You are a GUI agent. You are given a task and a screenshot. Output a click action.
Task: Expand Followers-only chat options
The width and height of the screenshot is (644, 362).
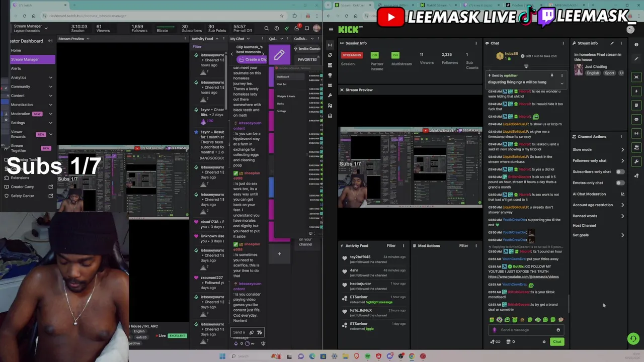tap(622, 161)
